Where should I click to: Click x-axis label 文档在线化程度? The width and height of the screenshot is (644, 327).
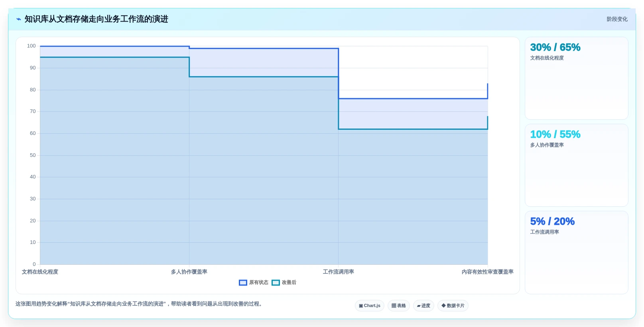tap(40, 272)
